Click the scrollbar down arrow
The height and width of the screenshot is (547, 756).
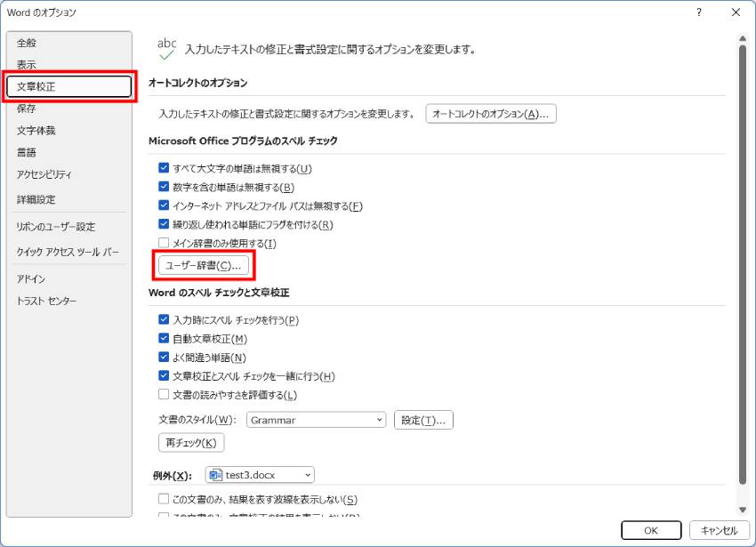pyautogui.click(x=743, y=510)
